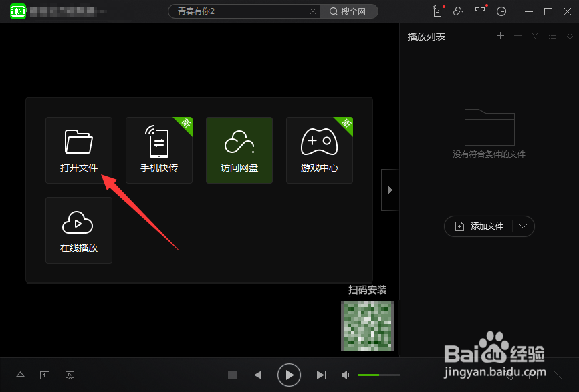This screenshot has width=579, height=392.
Task: Open the 打开文件 tile
Action: click(79, 150)
